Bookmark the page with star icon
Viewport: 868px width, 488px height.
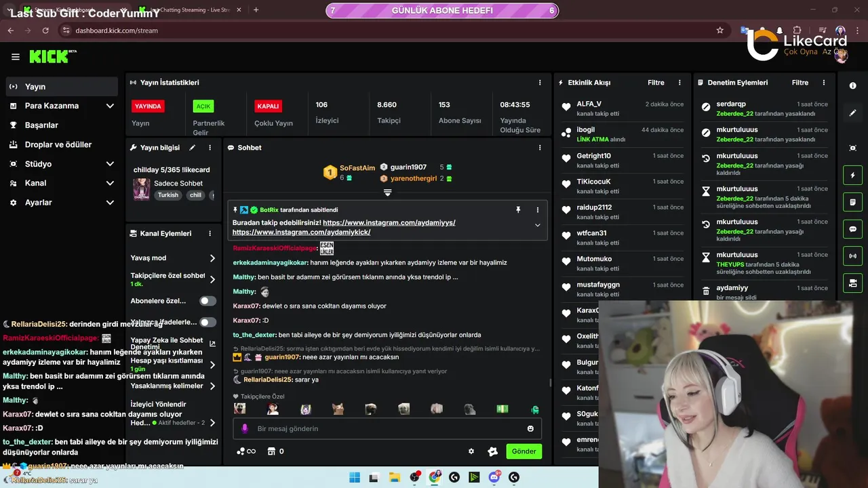coord(720,30)
